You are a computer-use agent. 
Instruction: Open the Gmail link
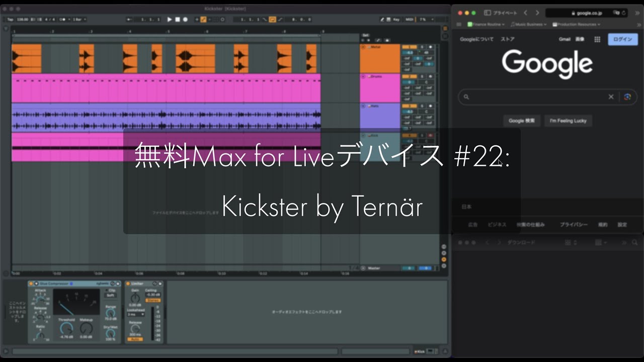[x=564, y=39]
